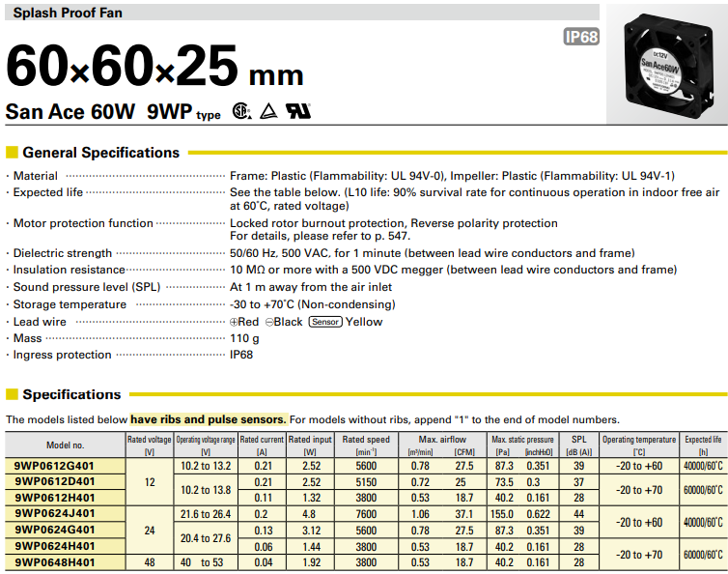Click the UL recognized component mark

point(299,111)
